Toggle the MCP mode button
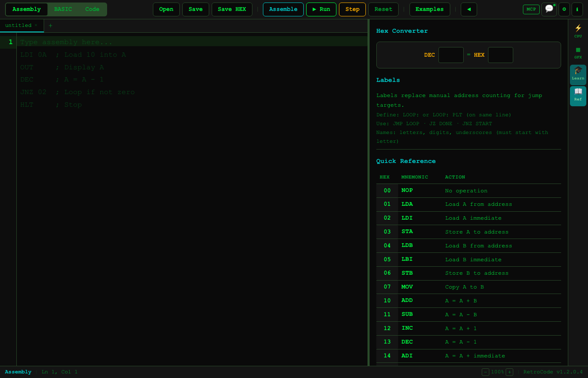This screenshot has width=588, height=378. tap(531, 9)
